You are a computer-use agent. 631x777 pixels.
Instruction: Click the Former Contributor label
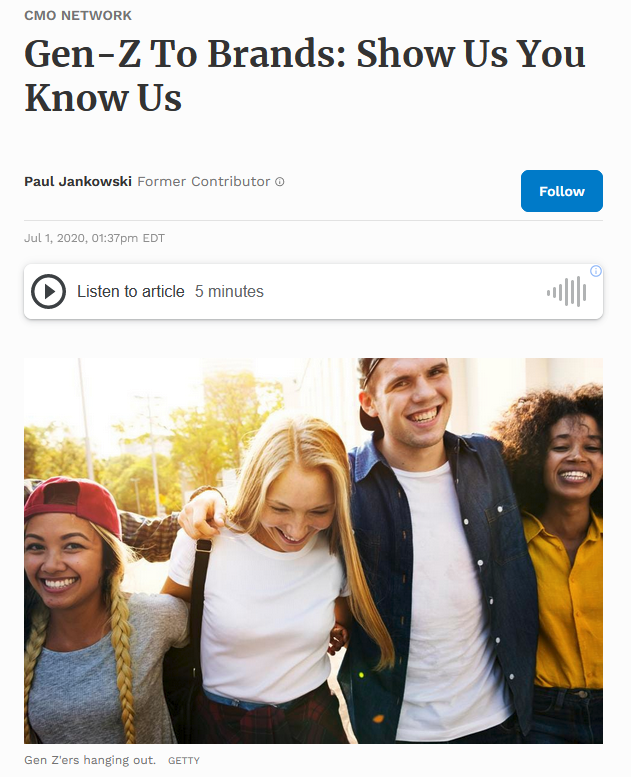pos(203,181)
